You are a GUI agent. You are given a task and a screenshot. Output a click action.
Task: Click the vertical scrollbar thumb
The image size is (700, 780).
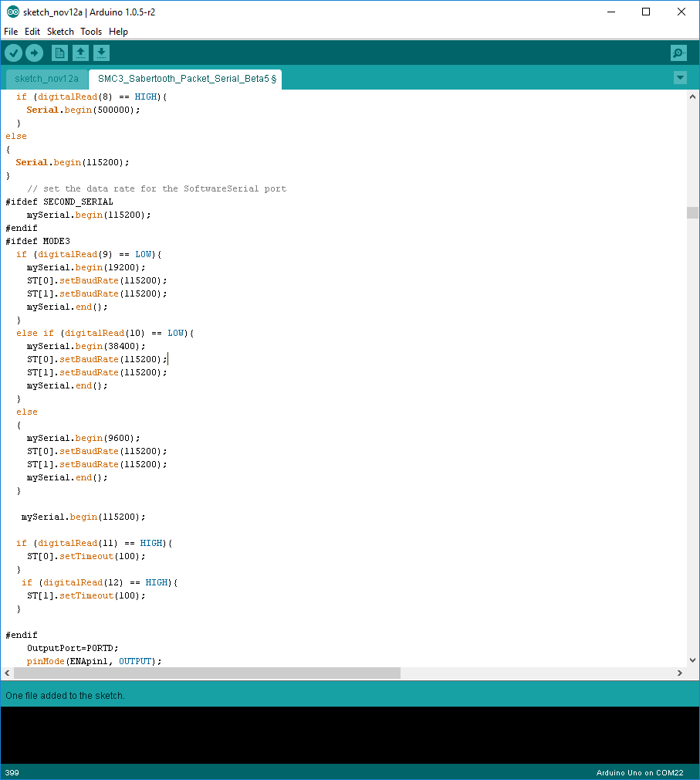coord(692,213)
